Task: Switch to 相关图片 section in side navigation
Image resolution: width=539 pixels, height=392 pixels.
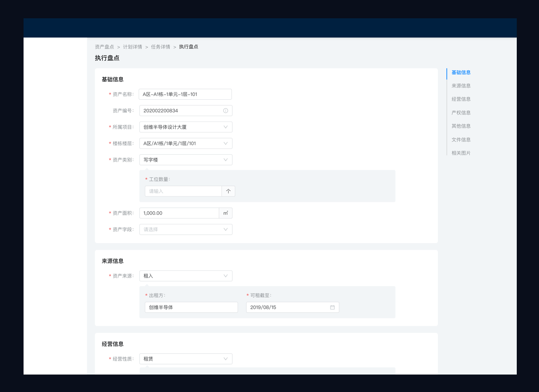Action: coord(461,153)
